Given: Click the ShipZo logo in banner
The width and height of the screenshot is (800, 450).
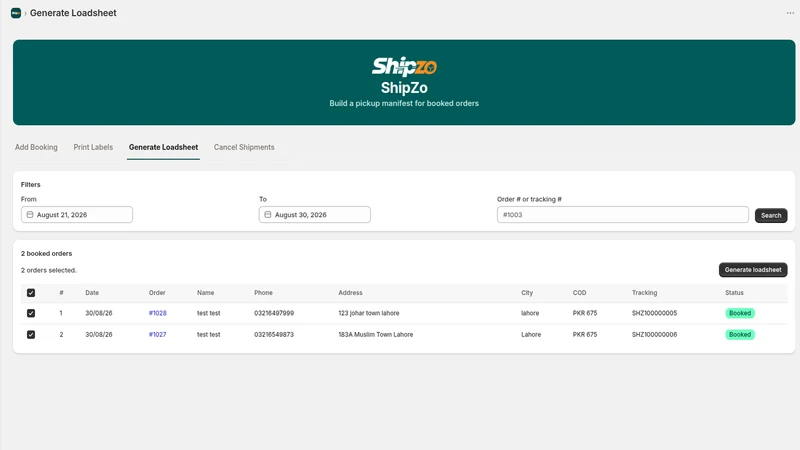Looking at the screenshot, I should coord(404,66).
